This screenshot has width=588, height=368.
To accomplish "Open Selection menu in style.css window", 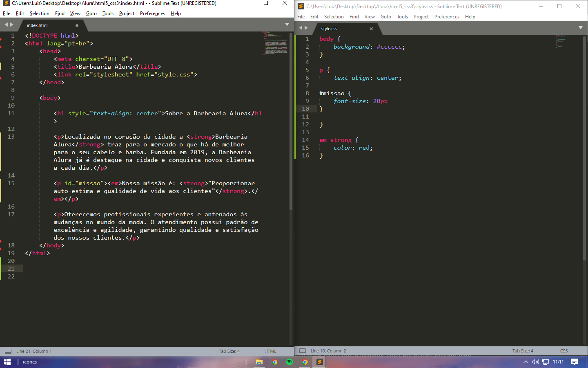I will pyautogui.click(x=334, y=17).
